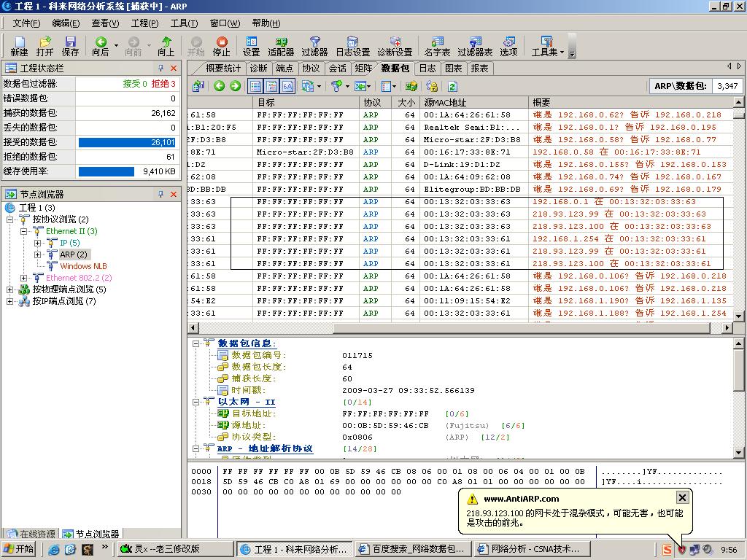
Task: Open the 查看(V) menu
Action: [105, 23]
